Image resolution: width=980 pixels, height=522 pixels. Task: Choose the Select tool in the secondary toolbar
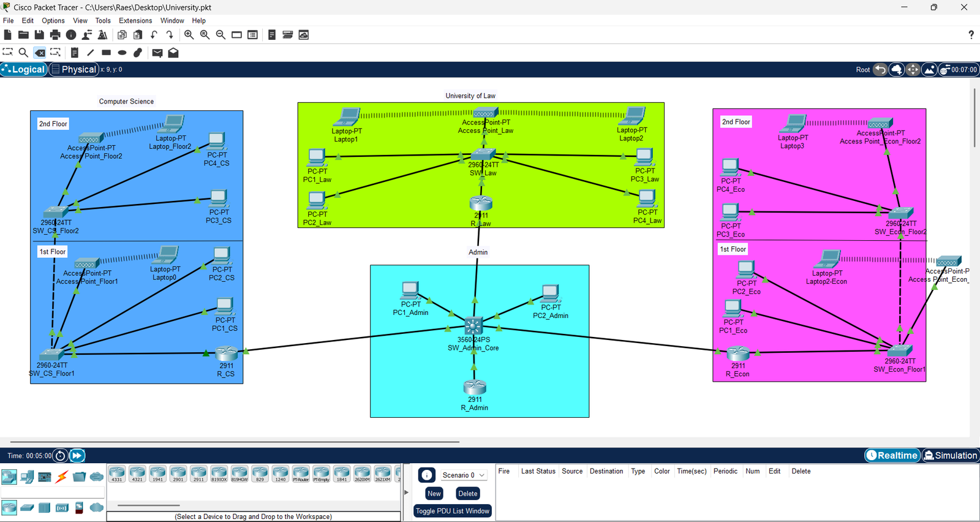tap(7, 53)
